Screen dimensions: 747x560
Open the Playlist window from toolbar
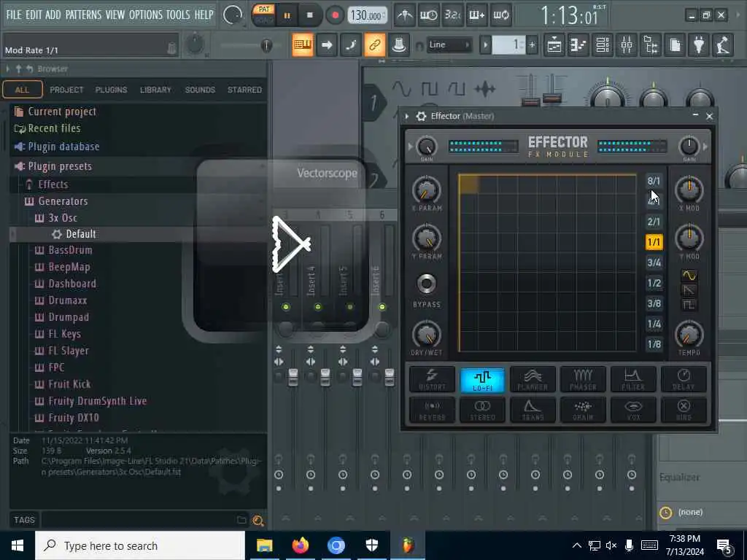point(554,45)
